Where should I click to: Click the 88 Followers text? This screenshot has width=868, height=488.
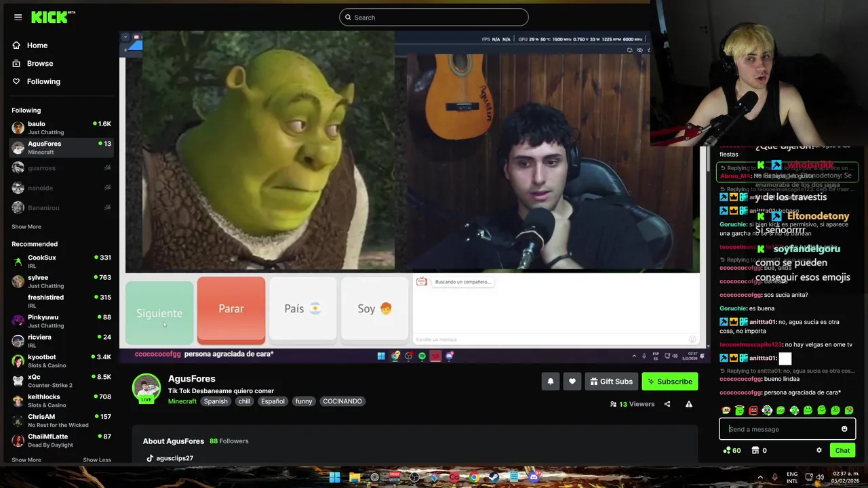point(229,441)
